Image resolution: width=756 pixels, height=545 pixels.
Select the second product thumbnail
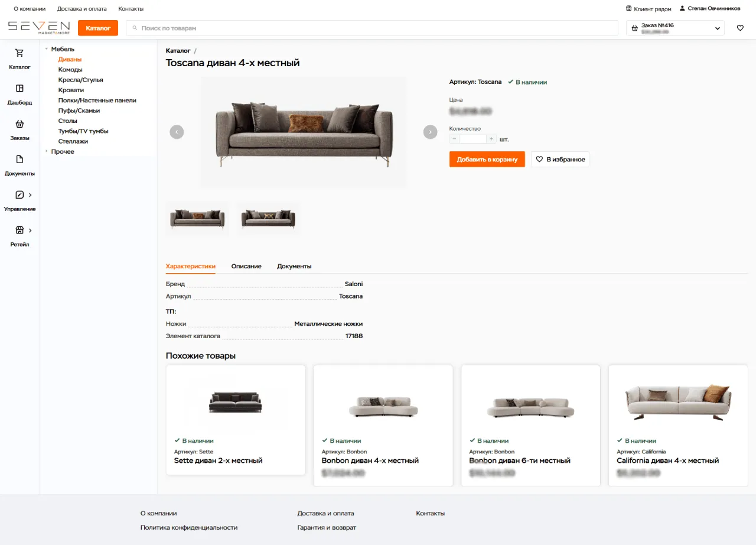(x=268, y=218)
